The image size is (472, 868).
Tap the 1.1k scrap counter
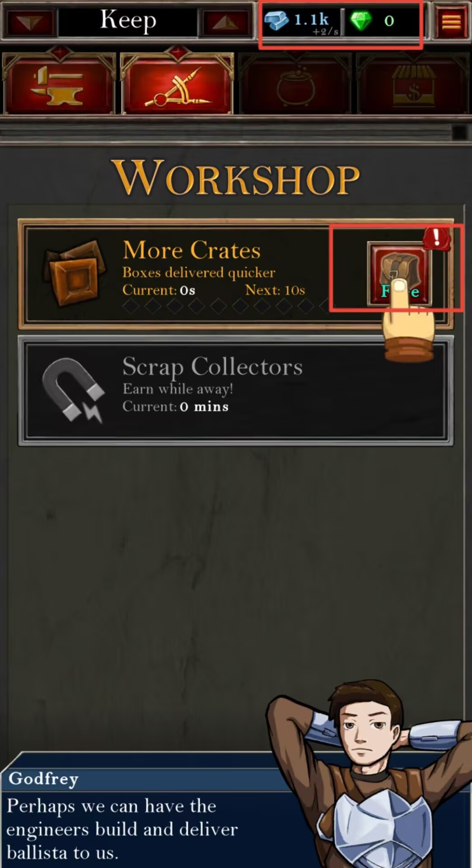[x=312, y=20]
